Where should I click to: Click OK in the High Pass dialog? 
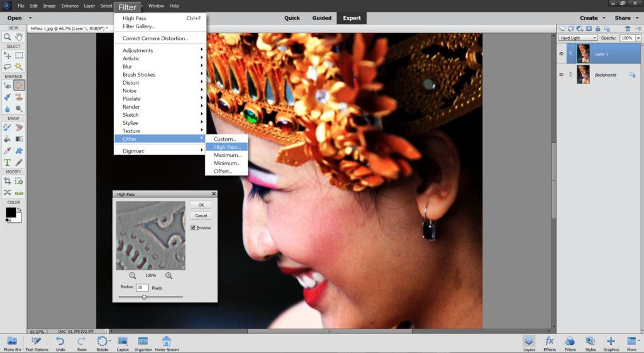pyautogui.click(x=201, y=205)
